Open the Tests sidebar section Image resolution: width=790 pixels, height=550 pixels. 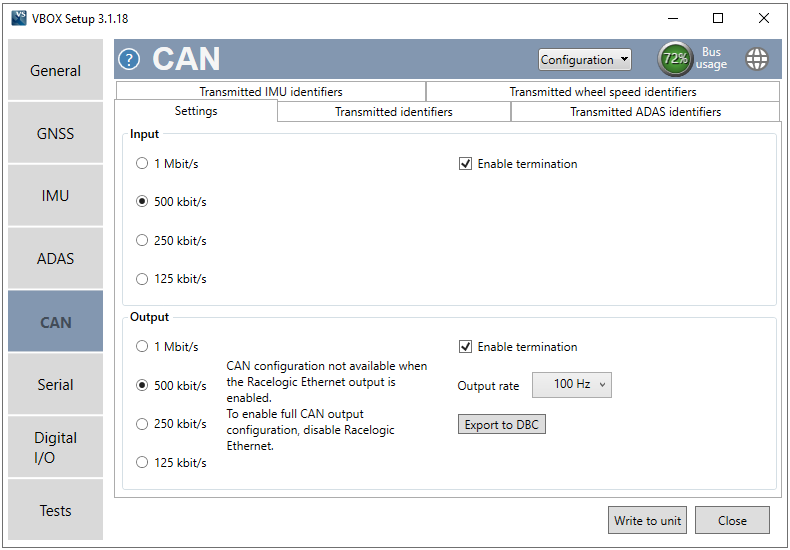(55, 510)
